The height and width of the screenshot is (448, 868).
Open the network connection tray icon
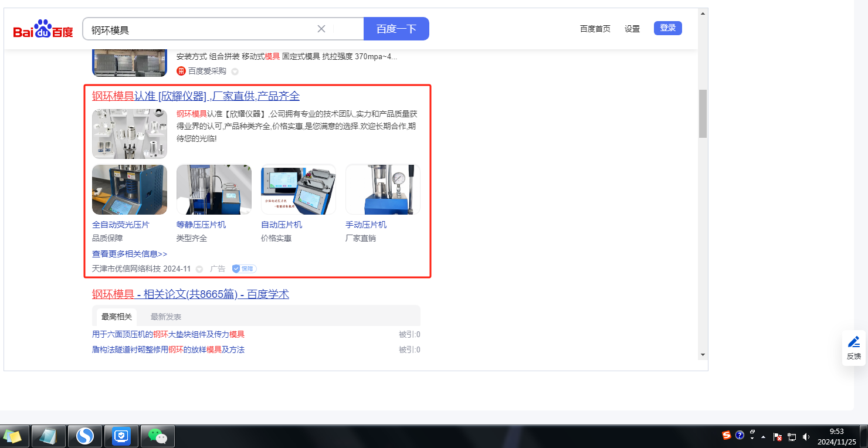(x=792, y=437)
